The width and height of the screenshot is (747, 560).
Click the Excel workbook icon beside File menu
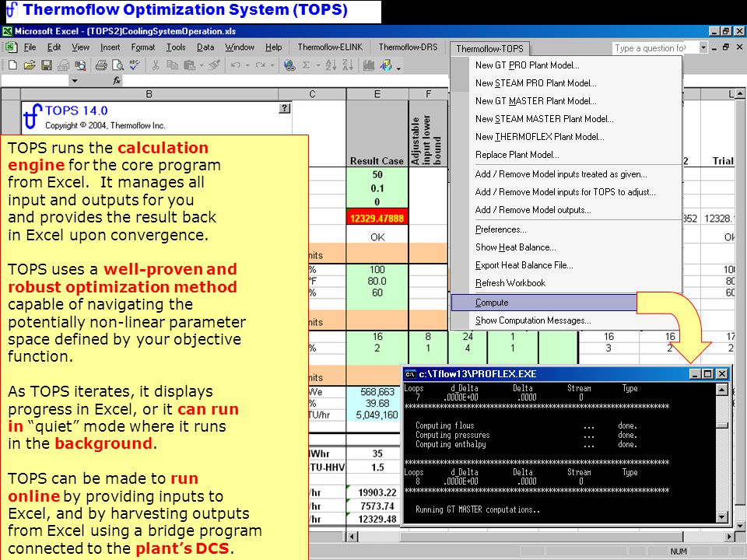pyautogui.click(x=10, y=47)
